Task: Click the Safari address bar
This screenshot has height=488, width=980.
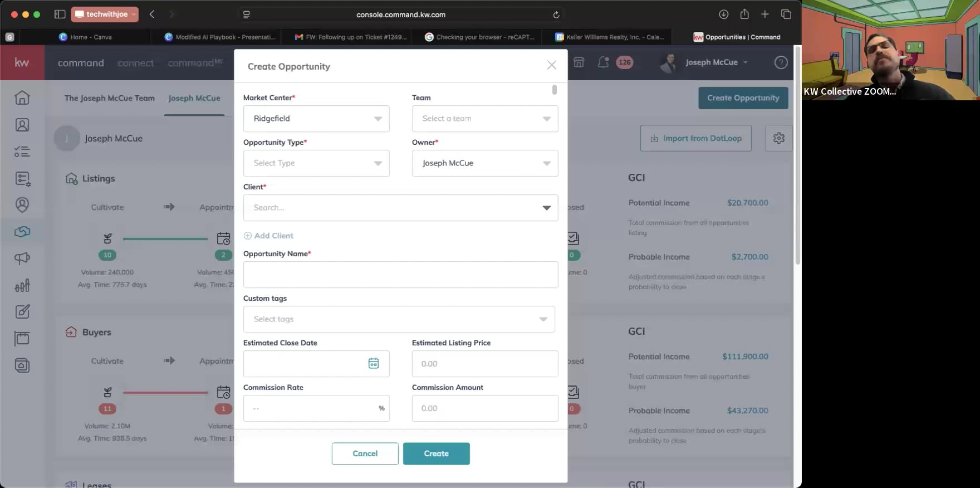Action: (x=401, y=14)
